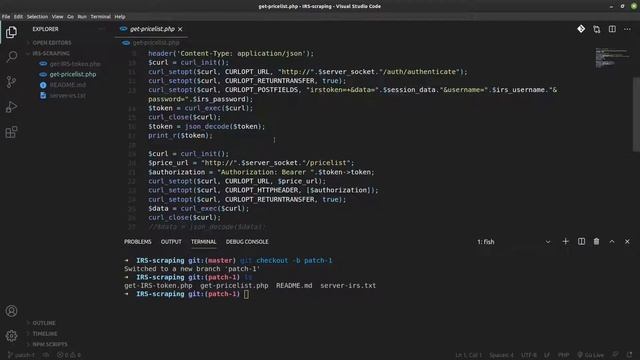Open the Source Control view
The width and height of the screenshot is (640, 360).
11,82
